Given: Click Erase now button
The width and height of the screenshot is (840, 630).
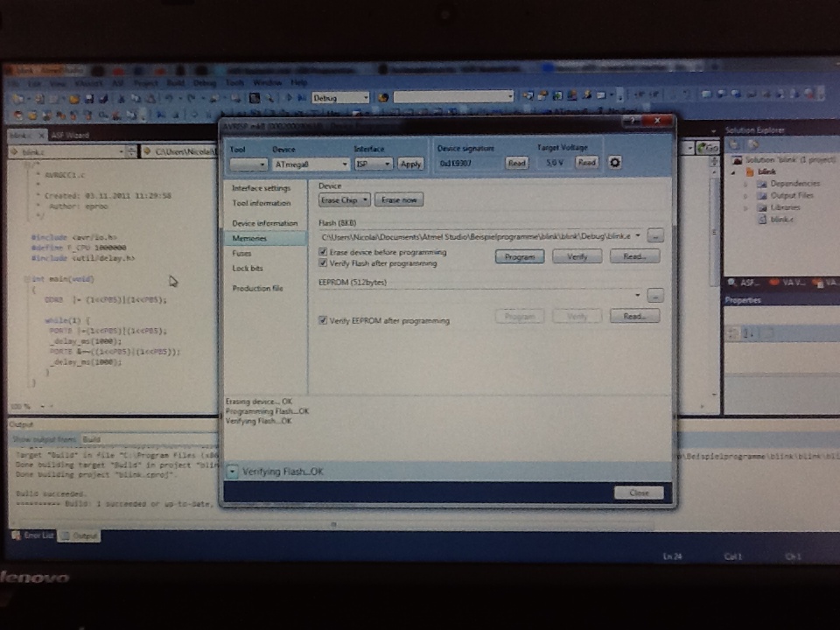Looking at the screenshot, I should coord(399,199).
